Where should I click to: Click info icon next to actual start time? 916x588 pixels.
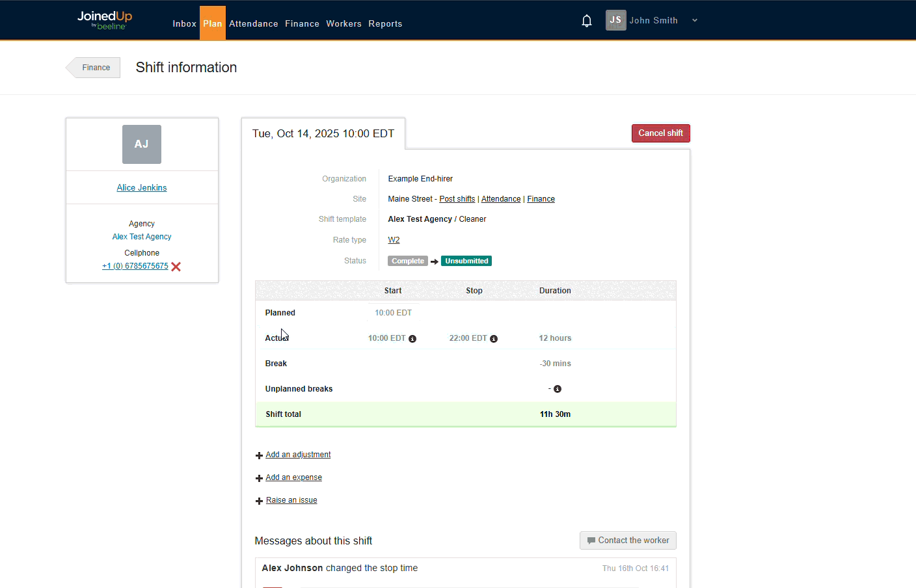(412, 339)
